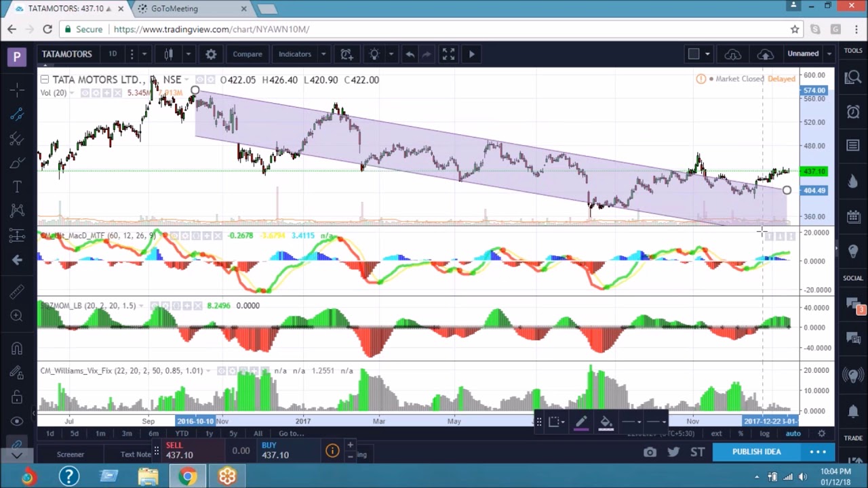Select the crosshair cursor tool
This screenshot has width=868, height=488.
[17, 89]
